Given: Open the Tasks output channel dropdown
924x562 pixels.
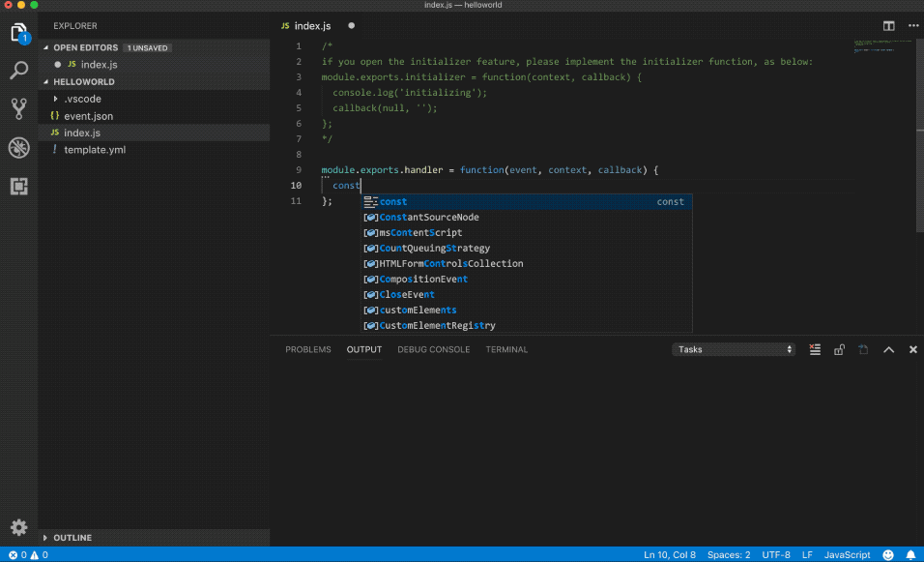Looking at the screenshot, I should tap(733, 349).
